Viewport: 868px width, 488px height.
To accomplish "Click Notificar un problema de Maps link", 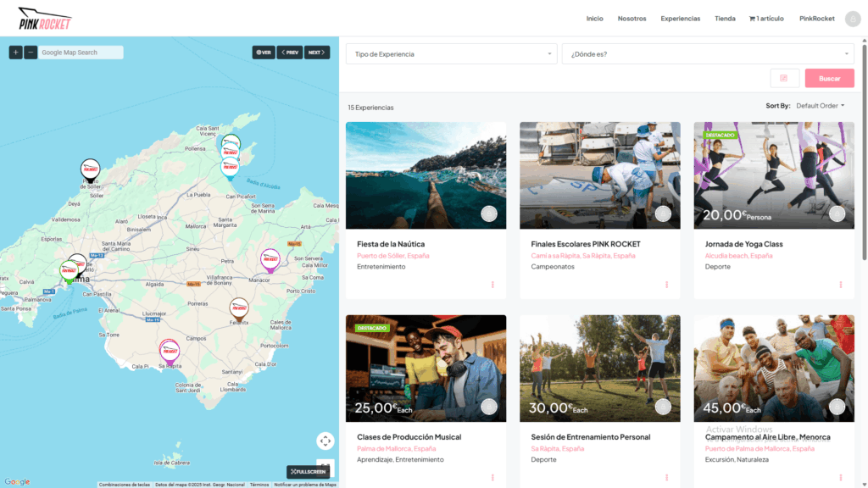I will 305,485.
